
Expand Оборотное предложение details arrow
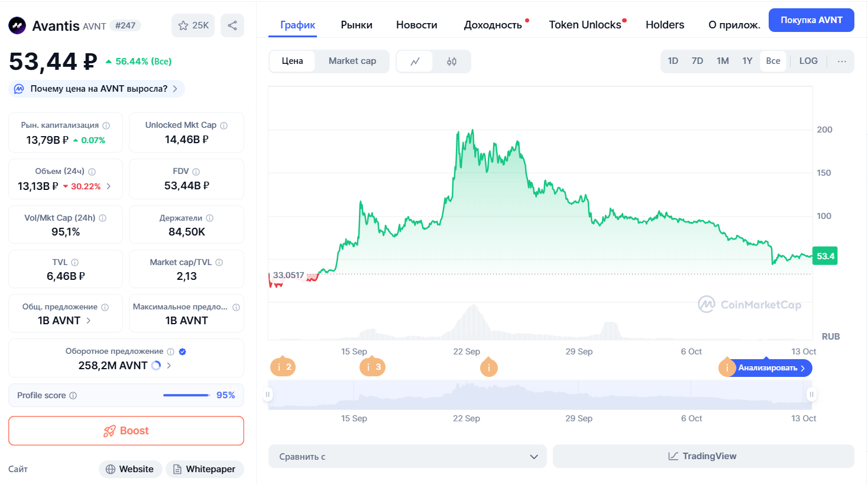(169, 366)
